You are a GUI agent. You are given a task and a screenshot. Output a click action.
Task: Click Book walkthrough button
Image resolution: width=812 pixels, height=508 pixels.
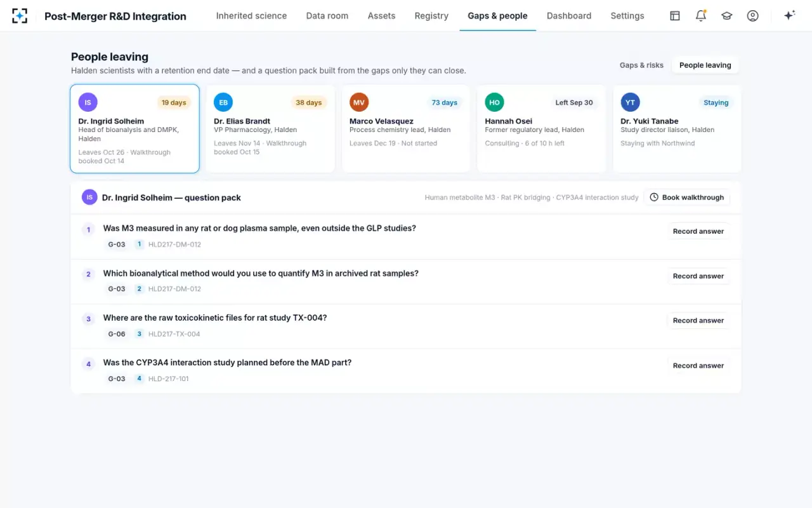(x=686, y=197)
